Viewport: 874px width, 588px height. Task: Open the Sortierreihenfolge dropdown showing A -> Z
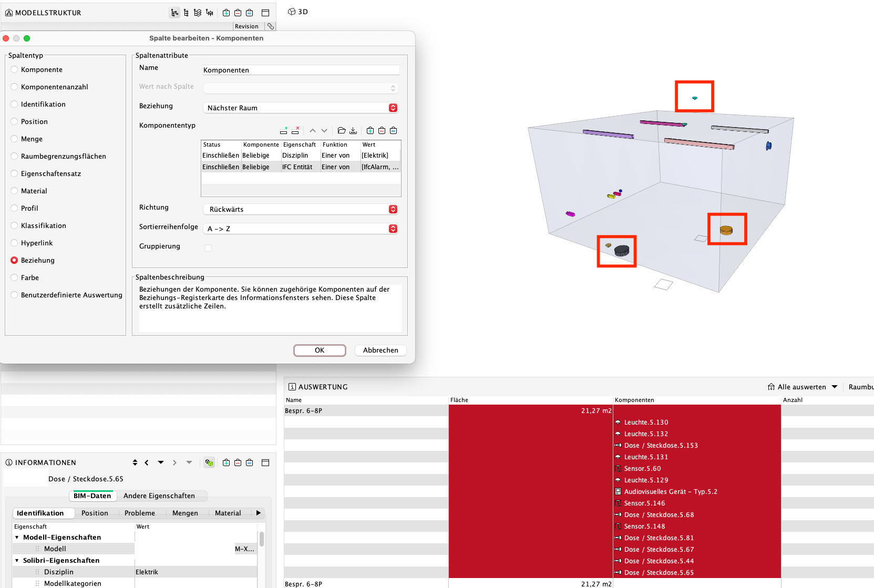pos(301,229)
